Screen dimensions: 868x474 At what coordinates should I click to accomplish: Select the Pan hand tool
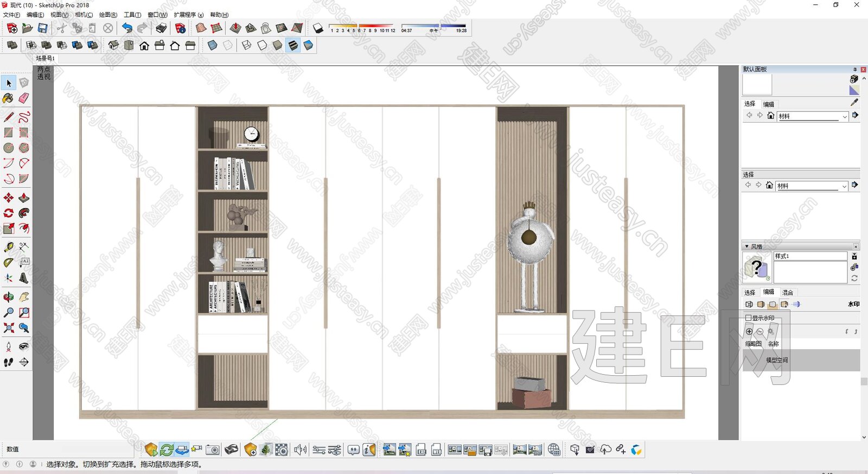(24, 297)
